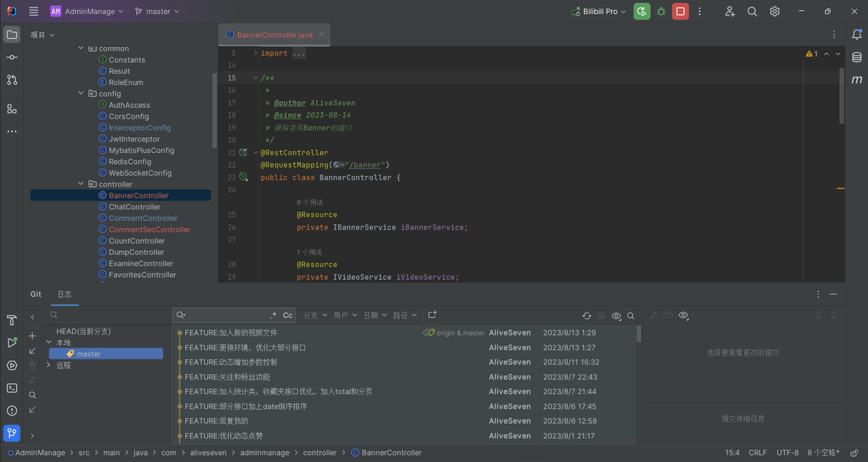Stop the running Bilibili Pro application
This screenshot has height=462, width=868.
point(680,12)
